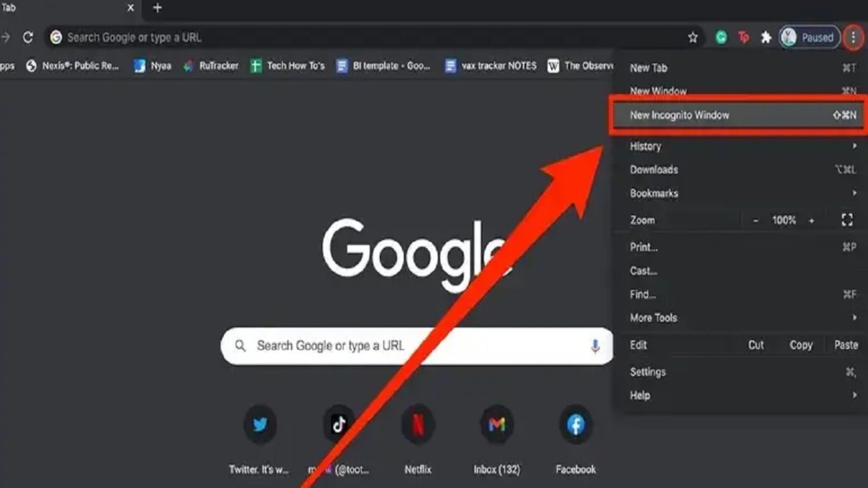The width and height of the screenshot is (868, 488).
Task: Open the Extensions puzzle-piece icon
Action: (765, 37)
